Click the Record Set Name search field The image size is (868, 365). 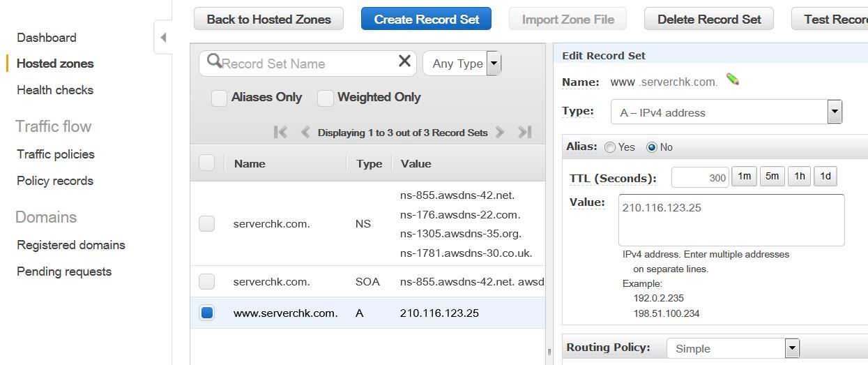[x=307, y=64]
